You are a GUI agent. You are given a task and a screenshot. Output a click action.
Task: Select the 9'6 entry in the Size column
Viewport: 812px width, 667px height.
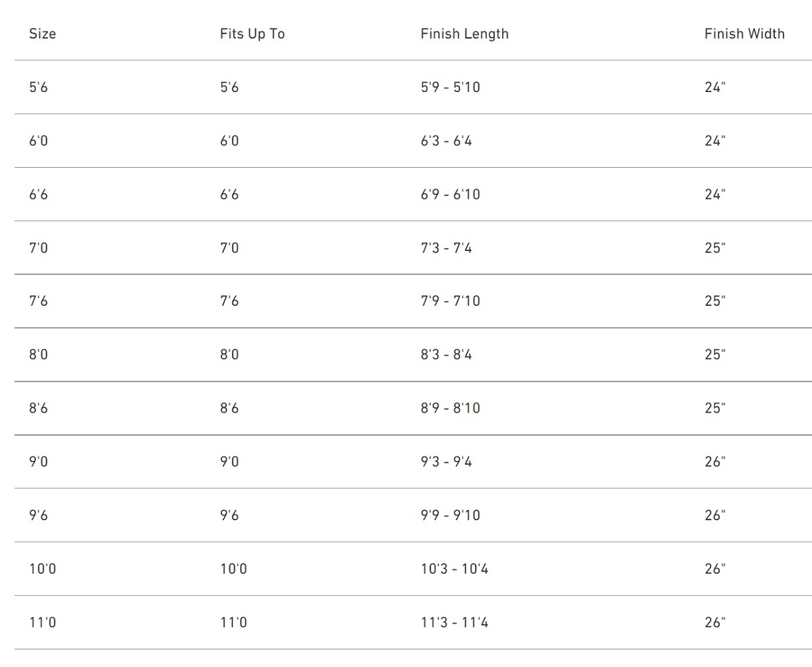(x=39, y=515)
